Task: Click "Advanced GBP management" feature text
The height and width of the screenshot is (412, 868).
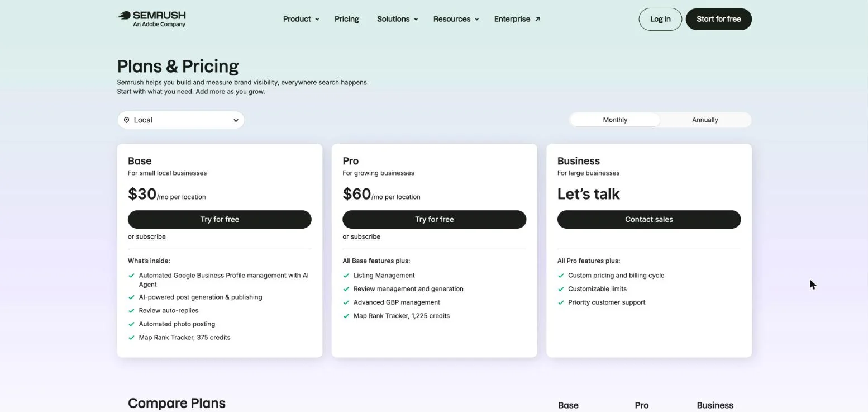Action: click(397, 302)
